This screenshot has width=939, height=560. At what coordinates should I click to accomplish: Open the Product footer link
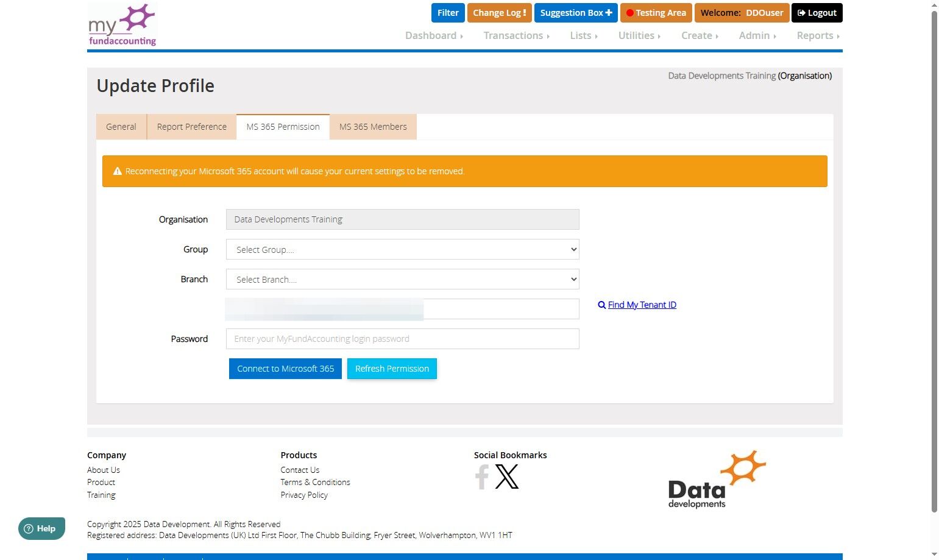coord(101,482)
